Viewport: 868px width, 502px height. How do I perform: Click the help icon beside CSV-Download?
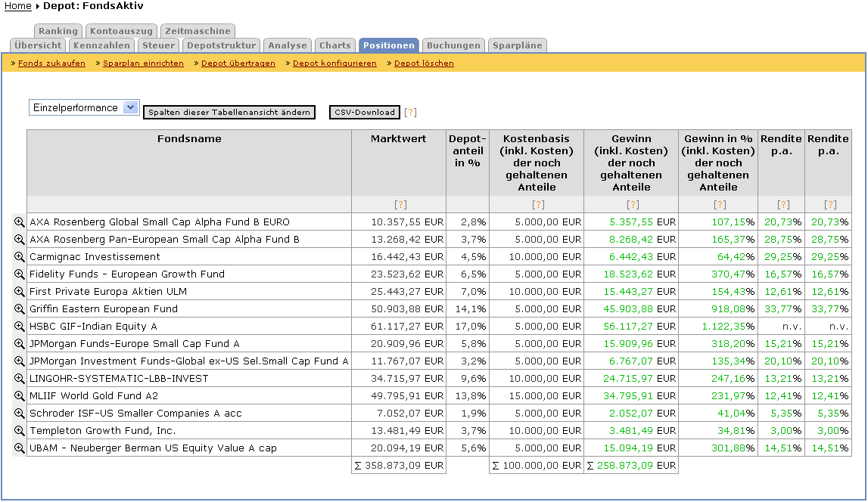pyautogui.click(x=410, y=113)
